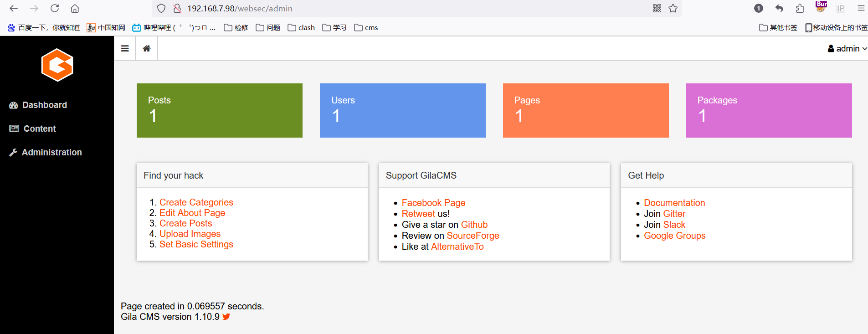Open the admin user dropdown
This screenshot has width=868, height=334.
847,49
